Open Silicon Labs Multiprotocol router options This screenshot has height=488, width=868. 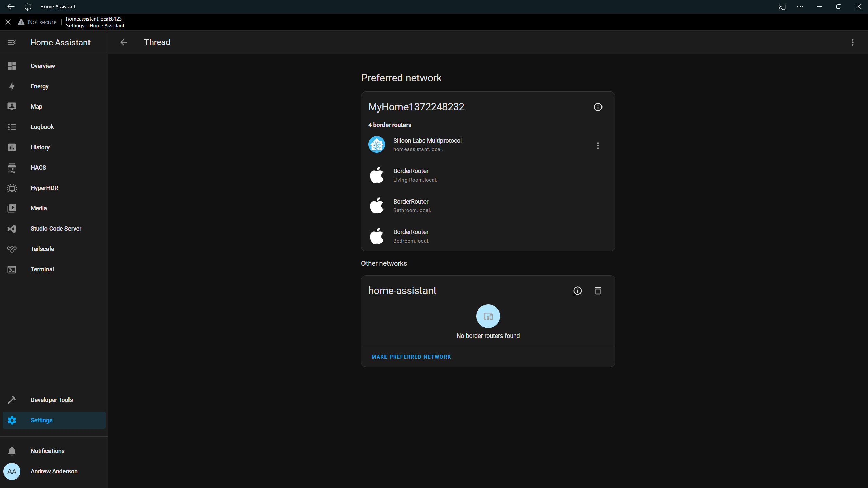point(597,145)
